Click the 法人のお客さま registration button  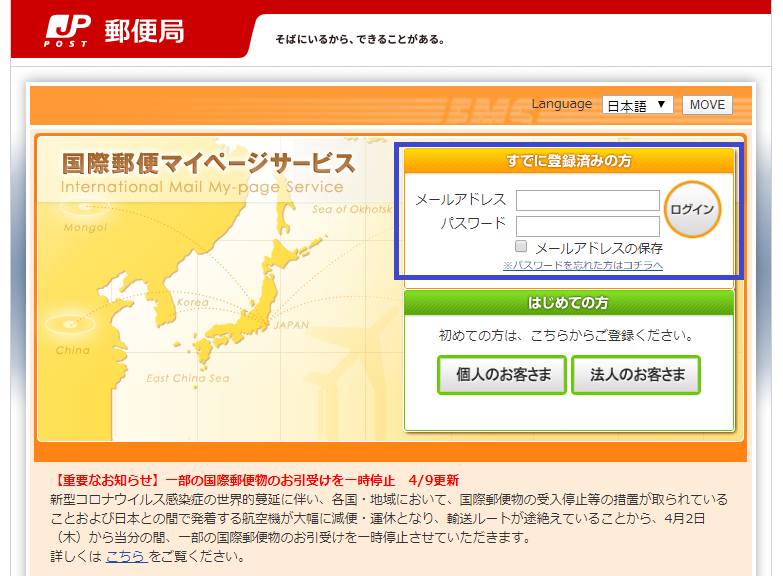pos(636,375)
